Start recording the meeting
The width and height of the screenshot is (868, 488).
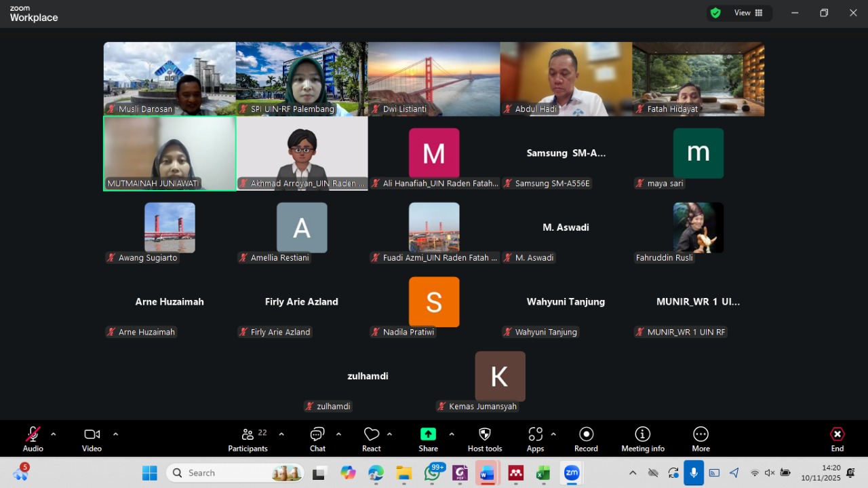click(x=587, y=439)
